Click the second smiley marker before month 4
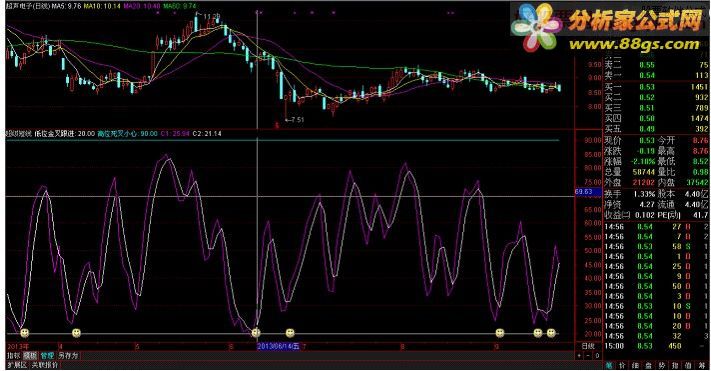The image size is (711, 371). [x=77, y=333]
